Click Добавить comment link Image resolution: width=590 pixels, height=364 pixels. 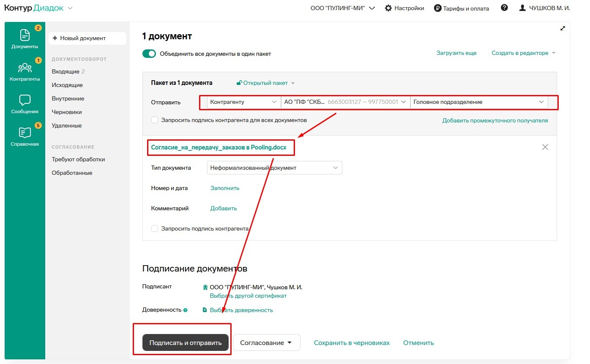click(224, 208)
